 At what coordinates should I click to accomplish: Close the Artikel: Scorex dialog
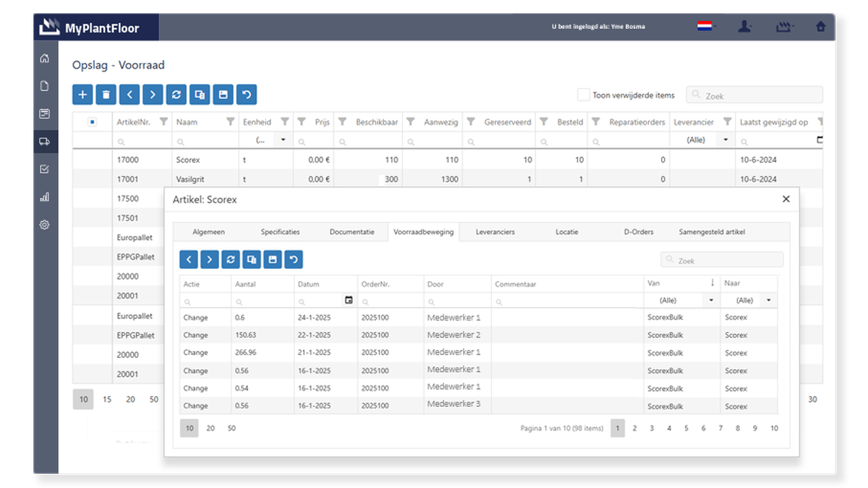pos(786,199)
